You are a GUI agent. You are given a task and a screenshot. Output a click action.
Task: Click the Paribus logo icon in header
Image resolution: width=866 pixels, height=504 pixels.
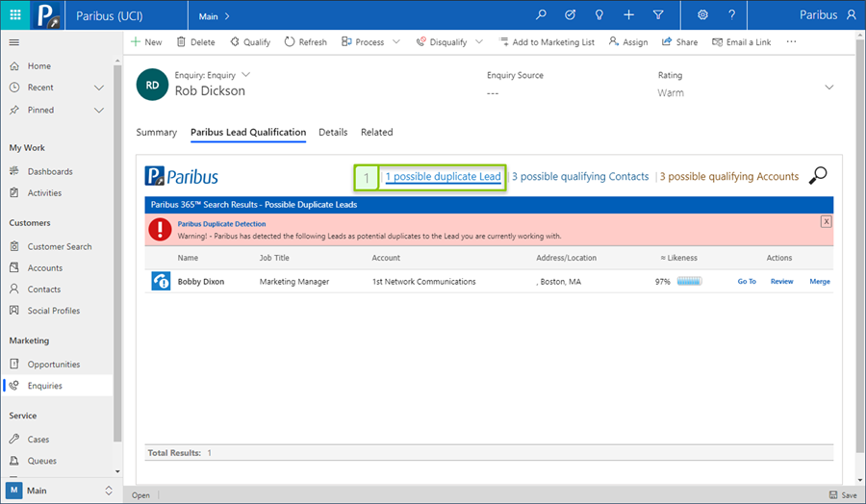(x=47, y=15)
